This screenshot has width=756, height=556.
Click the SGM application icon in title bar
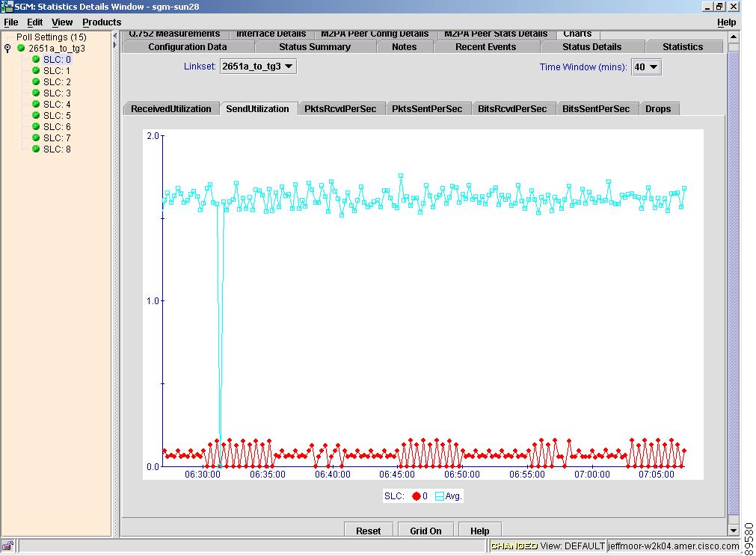click(7, 7)
